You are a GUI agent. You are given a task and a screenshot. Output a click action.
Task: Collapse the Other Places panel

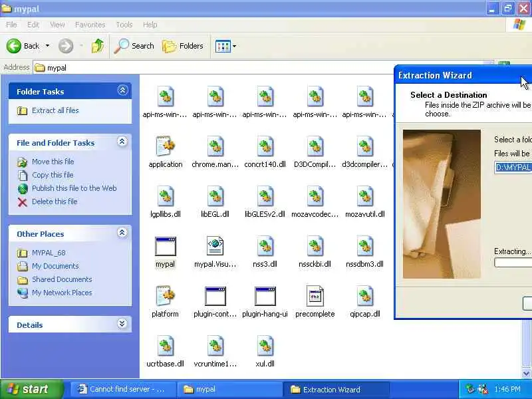point(122,233)
